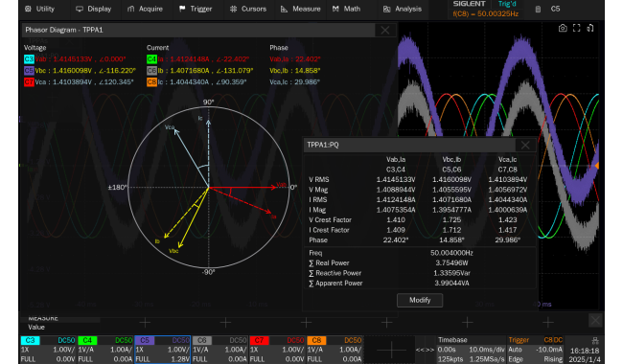623x364 pixels.
Task: Click the V Crest Factor row label
Action: click(x=330, y=220)
